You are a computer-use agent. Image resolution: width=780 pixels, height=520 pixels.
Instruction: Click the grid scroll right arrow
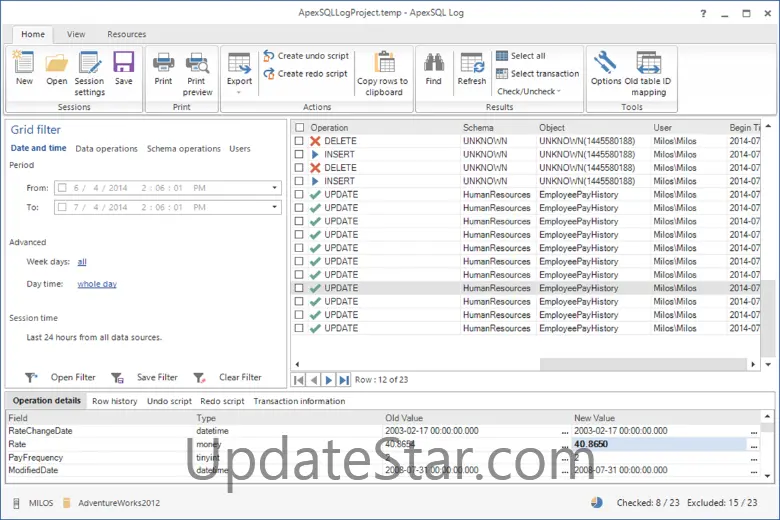pos(753,364)
